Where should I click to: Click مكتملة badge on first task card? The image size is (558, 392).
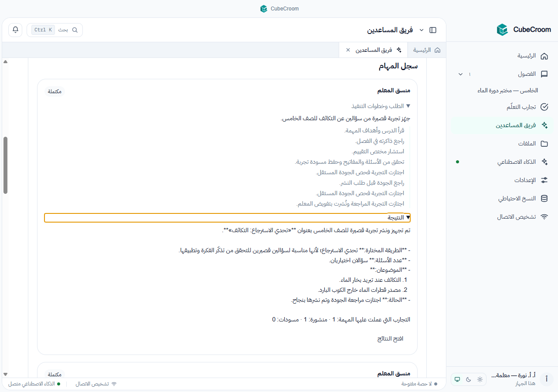[x=54, y=91]
